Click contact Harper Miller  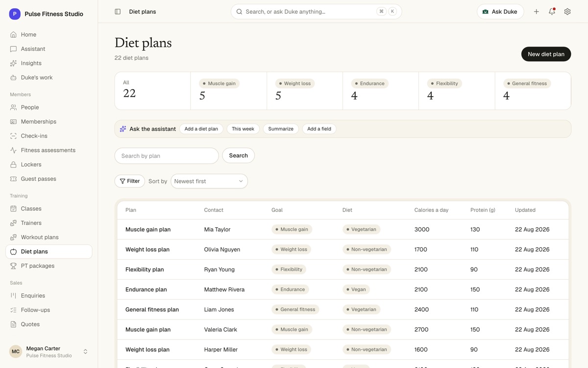tap(221, 350)
